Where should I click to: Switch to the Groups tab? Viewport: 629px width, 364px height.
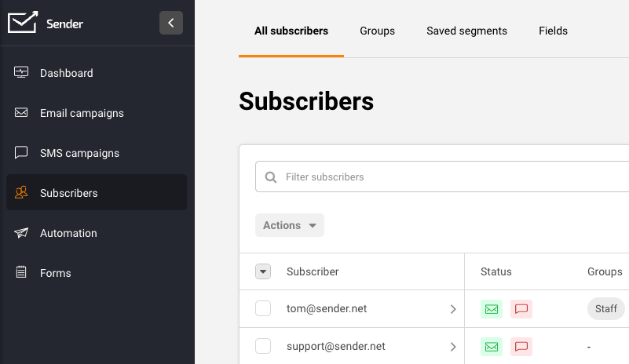pos(377,31)
